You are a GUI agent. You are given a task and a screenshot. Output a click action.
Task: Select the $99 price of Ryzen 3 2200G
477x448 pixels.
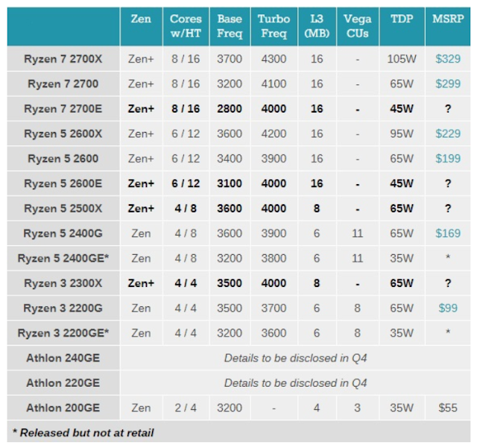tap(448, 309)
